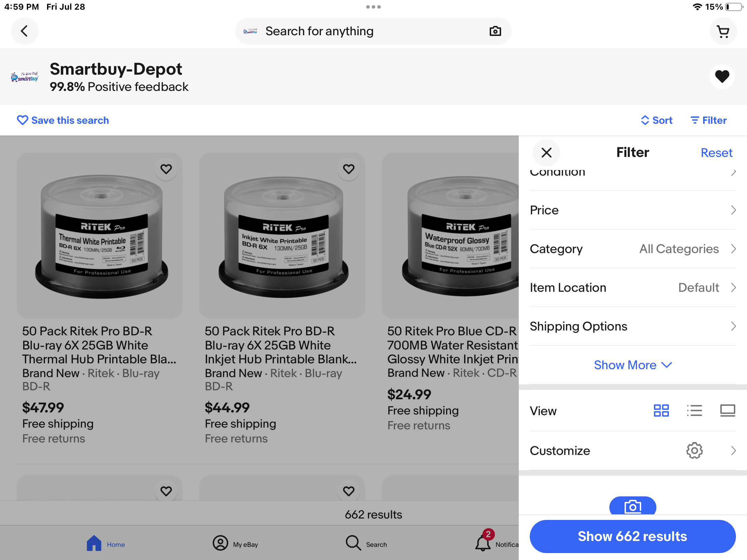Tap the eBay camera search icon
This screenshot has width=747, height=560.
[495, 31]
